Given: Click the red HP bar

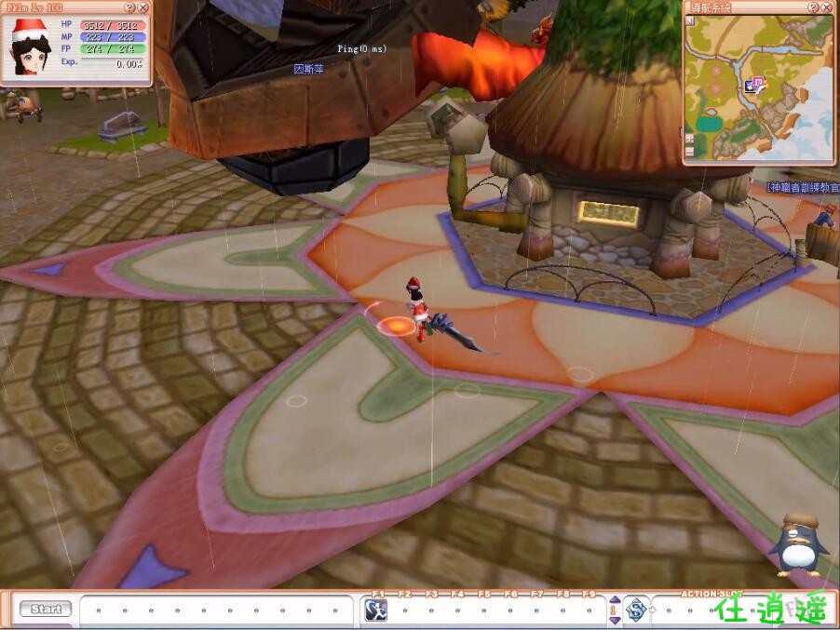Looking at the screenshot, I should 113,25.
